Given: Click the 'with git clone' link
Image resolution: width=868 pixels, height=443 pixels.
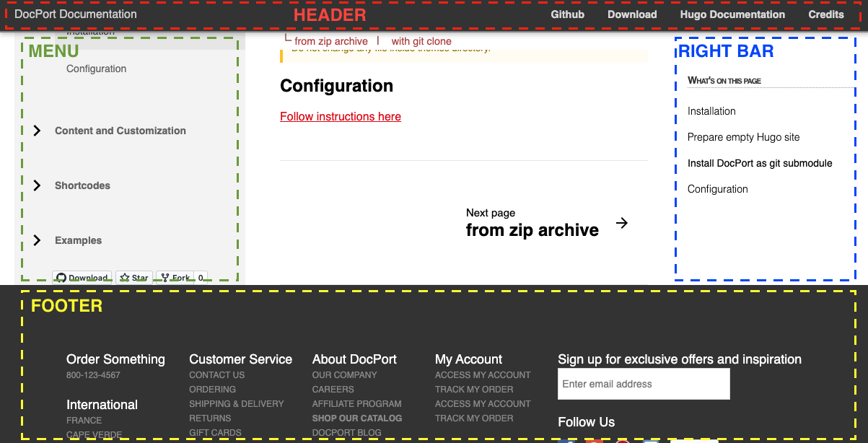Looking at the screenshot, I should click(421, 42).
